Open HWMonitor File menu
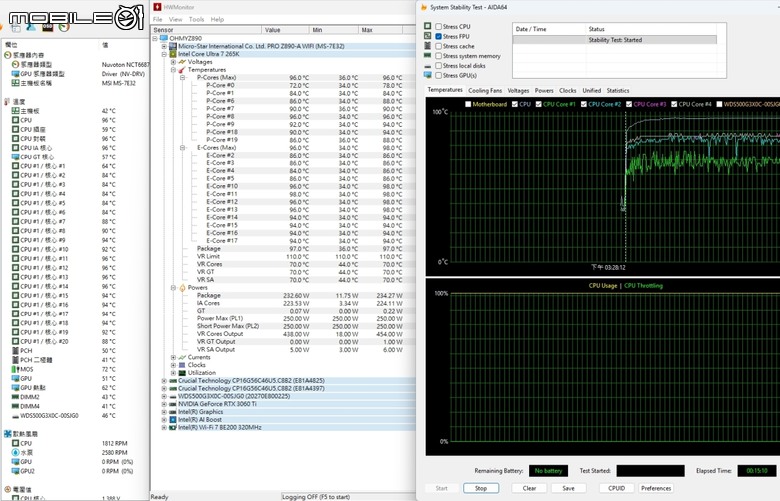The width and height of the screenshot is (780, 501). coord(158,19)
